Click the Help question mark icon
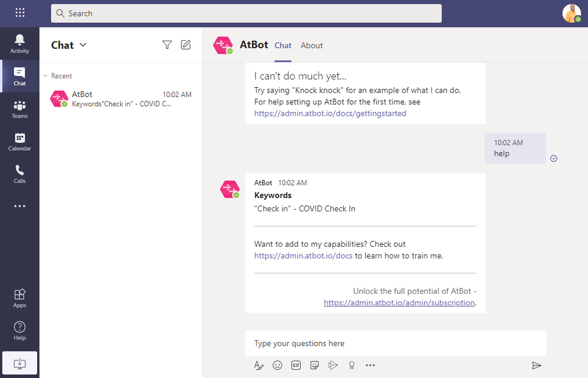Image resolution: width=588 pixels, height=378 pixels. coord(19,331)
